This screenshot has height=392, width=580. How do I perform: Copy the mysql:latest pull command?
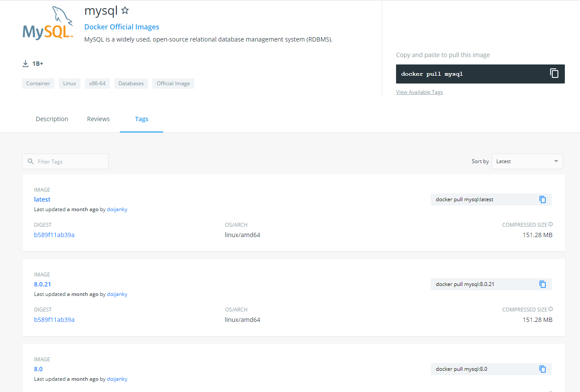[x=543, y=199]
